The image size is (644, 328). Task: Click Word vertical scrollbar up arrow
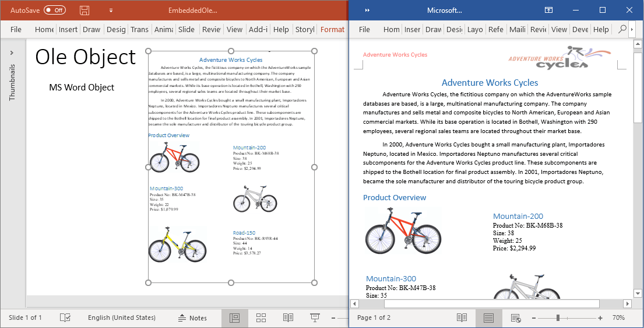pos(638,44)
